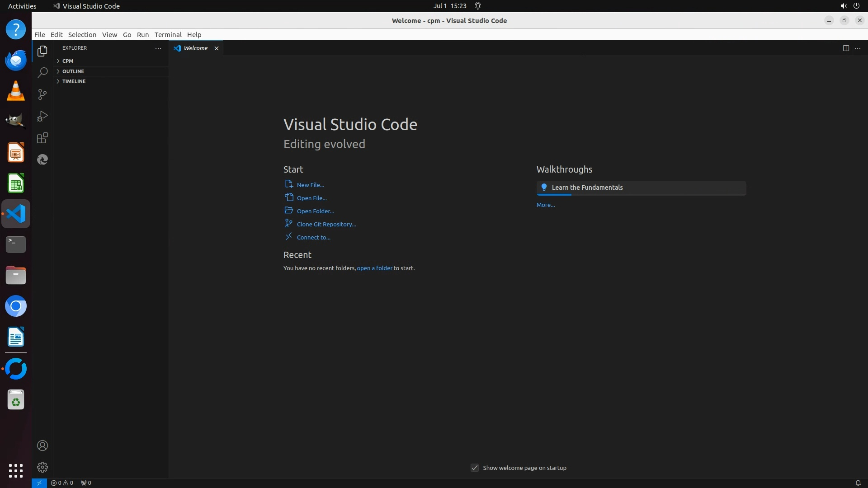Open Run and Debug view
Viewport: 868px width, 488px height.
(42, 116)
